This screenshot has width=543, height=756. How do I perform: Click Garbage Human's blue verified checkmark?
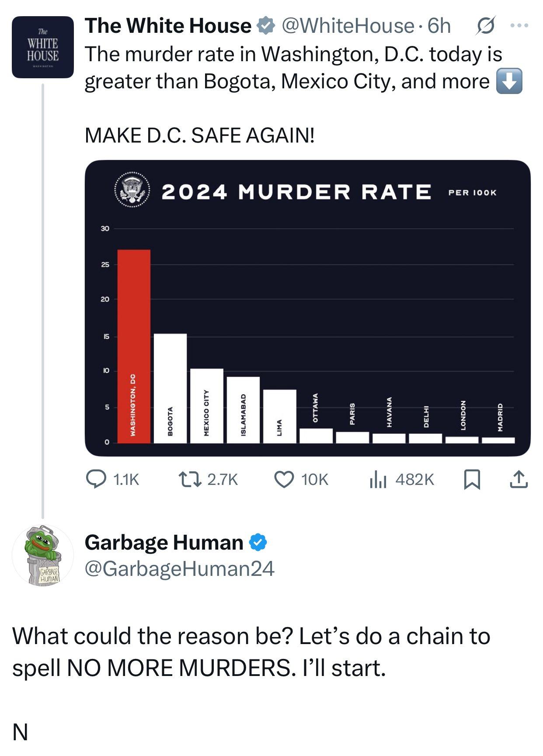(258, 543)
